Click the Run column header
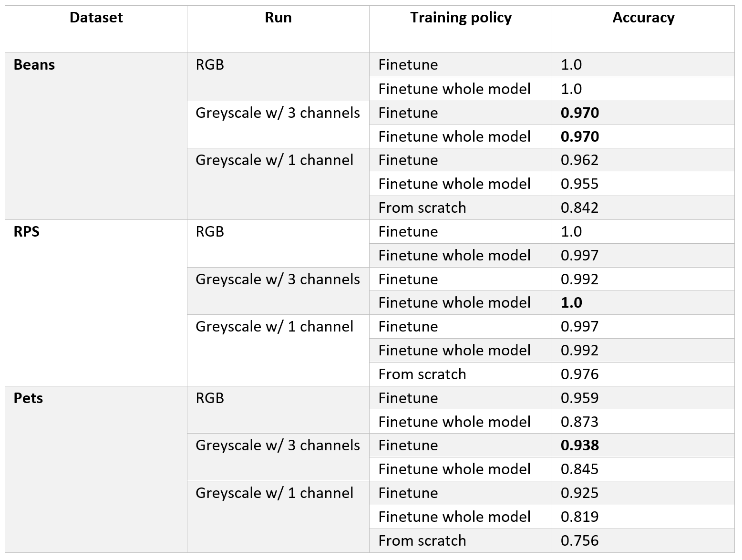 (x=278, y=18)
